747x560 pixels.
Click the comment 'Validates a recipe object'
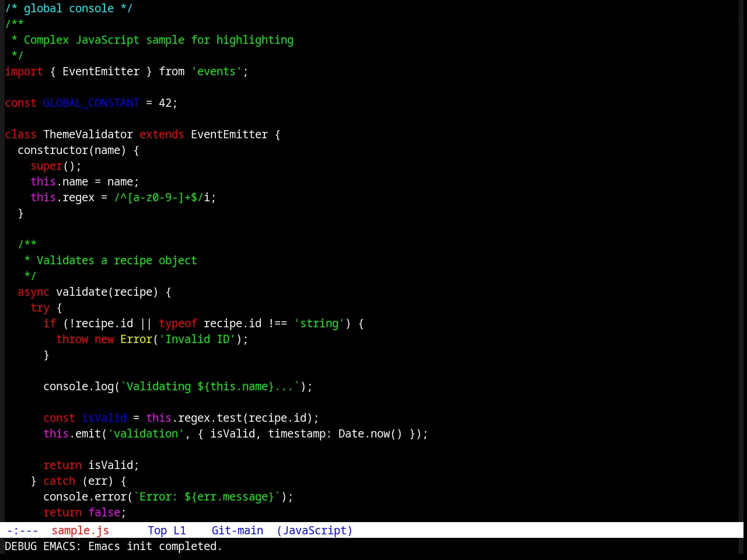coord(117,260)
